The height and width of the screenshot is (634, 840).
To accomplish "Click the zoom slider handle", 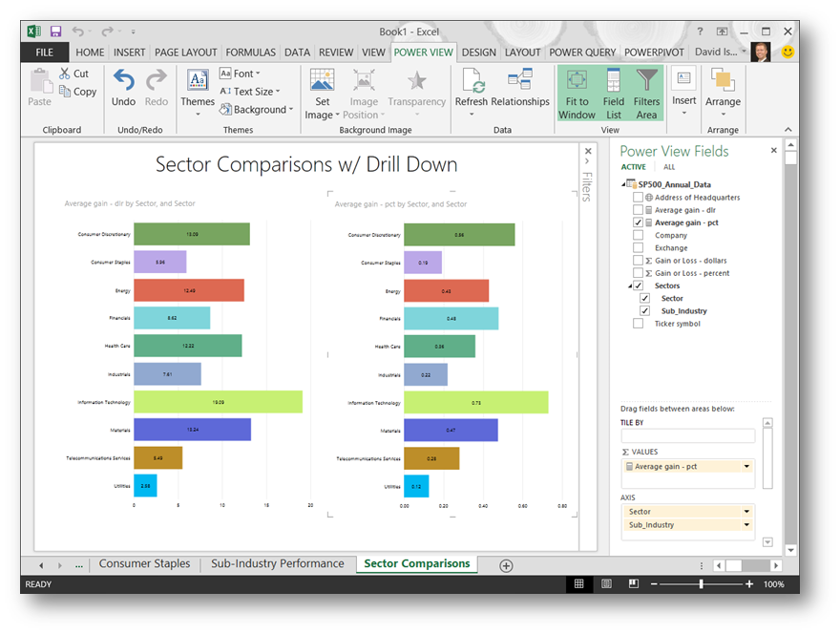I will (702, 584).
